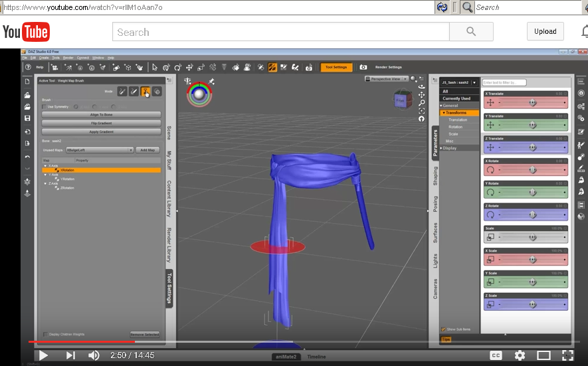The height and width of the screenshot is (366, 588).
Task: Click the New file icon in left toolbar
Action: 27,81
